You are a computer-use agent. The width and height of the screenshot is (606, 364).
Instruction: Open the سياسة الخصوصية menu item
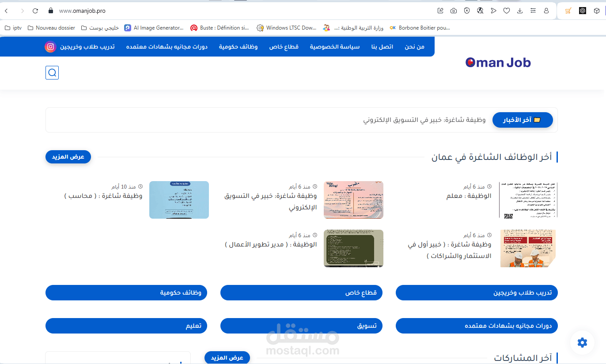[x=335, y=47]
